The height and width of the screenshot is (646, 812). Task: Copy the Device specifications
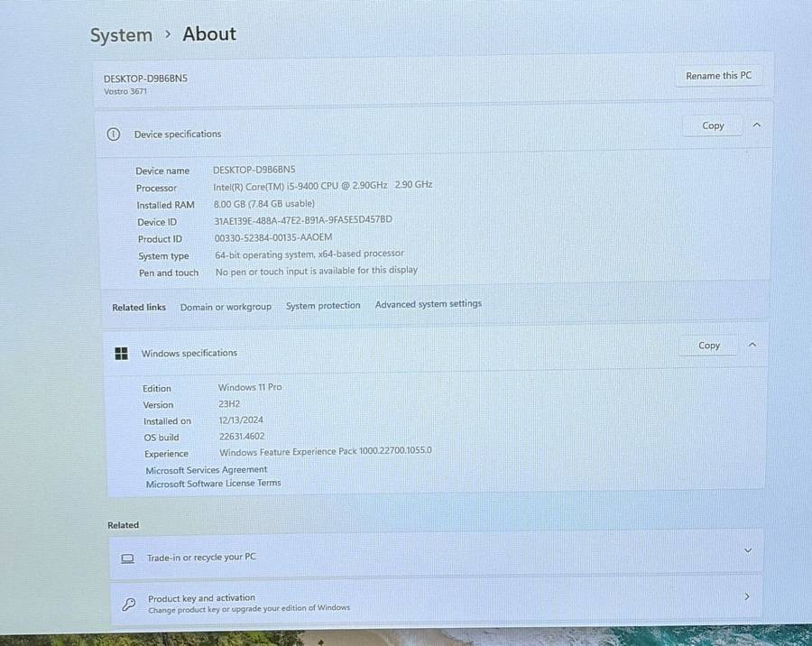click(x=713, y=125)
